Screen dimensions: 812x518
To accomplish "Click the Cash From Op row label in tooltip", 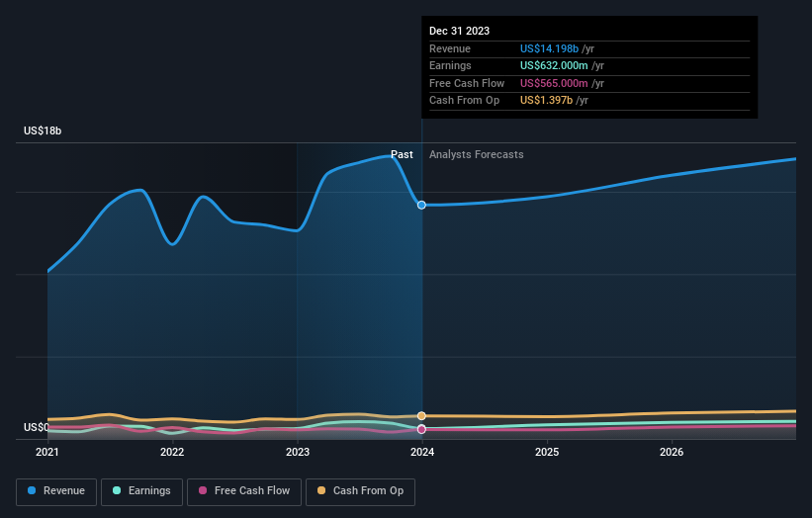I will 465,101.
